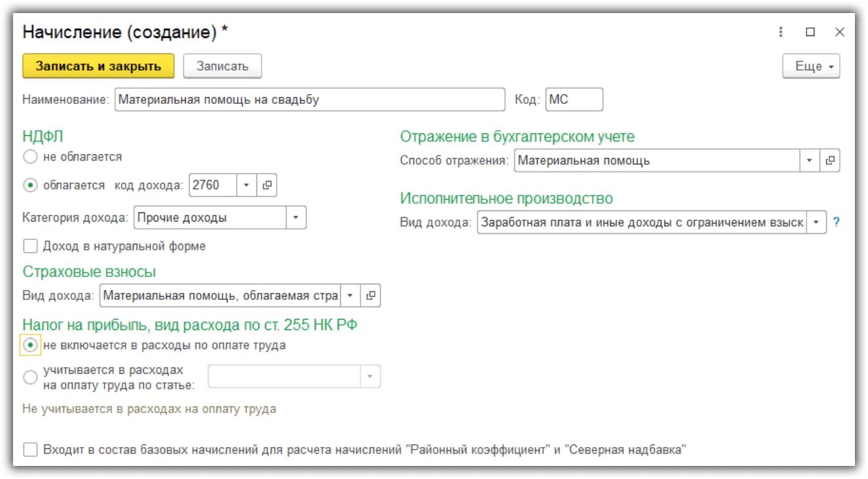Click 'Налог на прибыль, вид расхода' heading
Viewport: 868px width, 479px height.
pos(190,324)
